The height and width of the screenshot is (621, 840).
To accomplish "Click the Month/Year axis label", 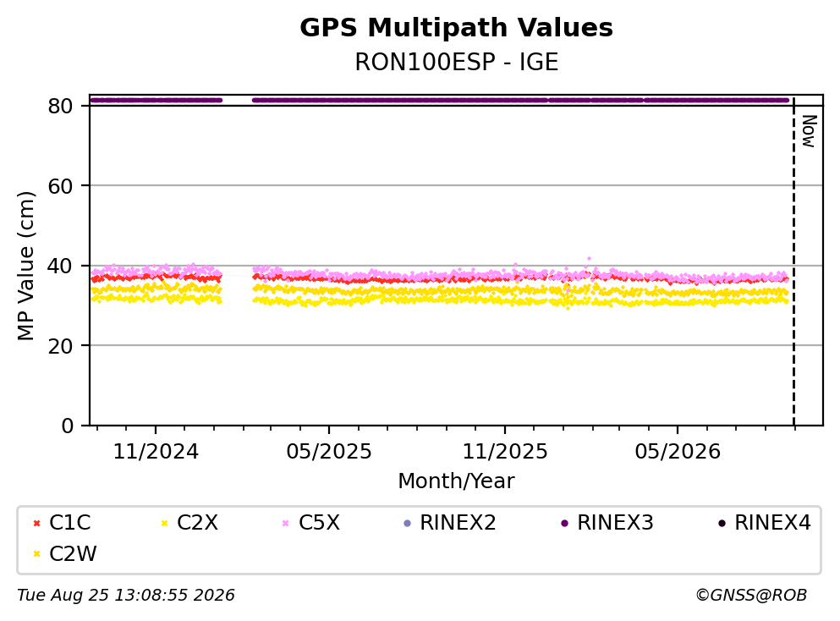I will 456,481.
